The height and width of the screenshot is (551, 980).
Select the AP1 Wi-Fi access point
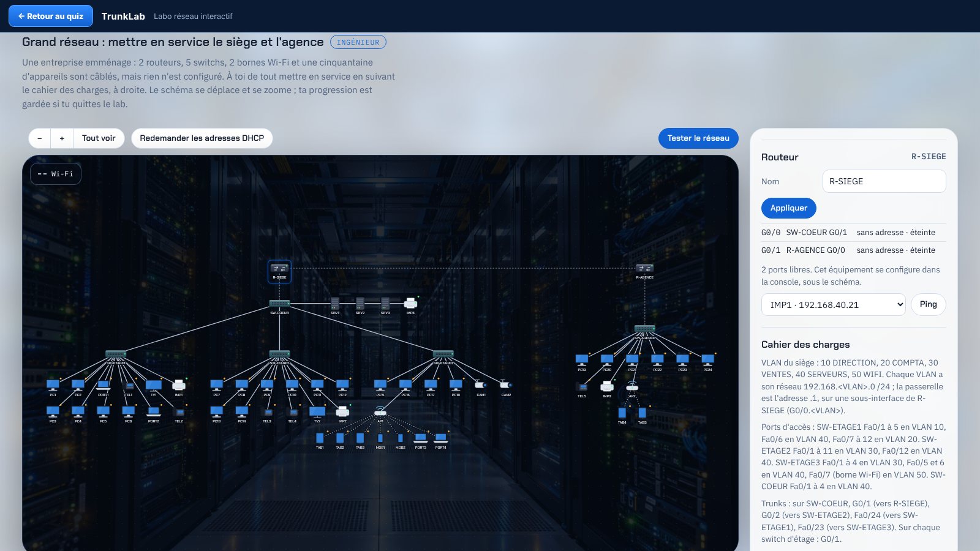pyautogui.click(x=380, y=411)
